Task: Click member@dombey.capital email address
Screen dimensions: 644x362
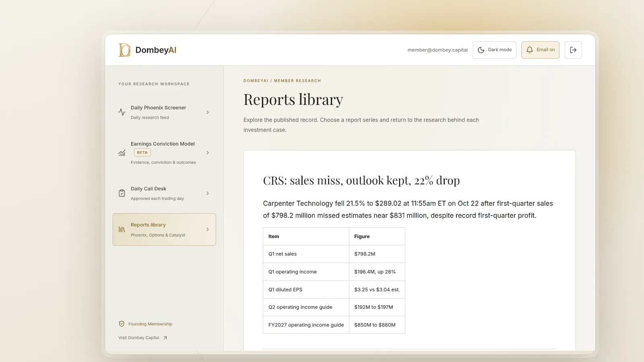Action: pos(438,50)
